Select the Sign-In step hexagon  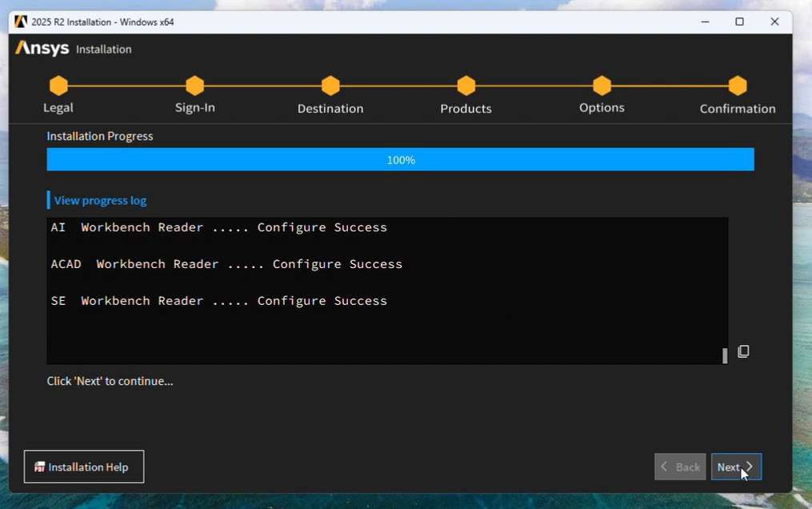(x=194, y=86)
